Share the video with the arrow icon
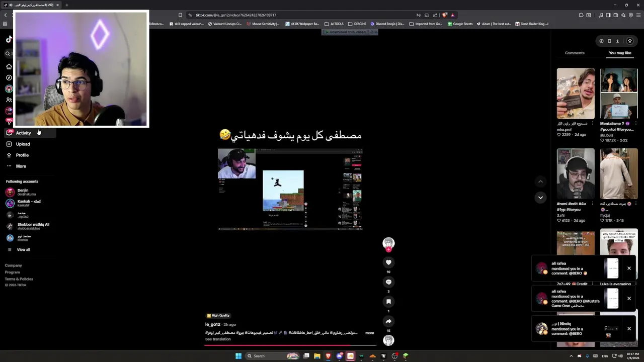 tap(388, 321)
